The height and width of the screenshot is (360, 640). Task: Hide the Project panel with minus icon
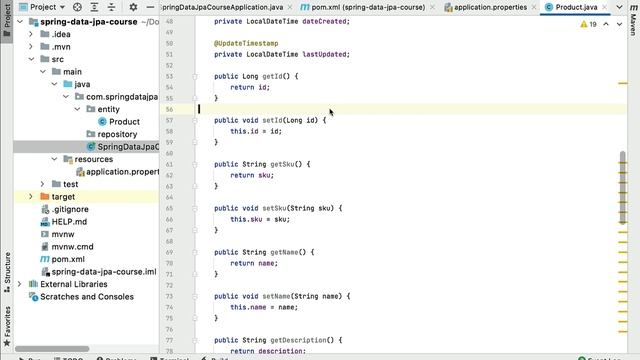point(150,7)
